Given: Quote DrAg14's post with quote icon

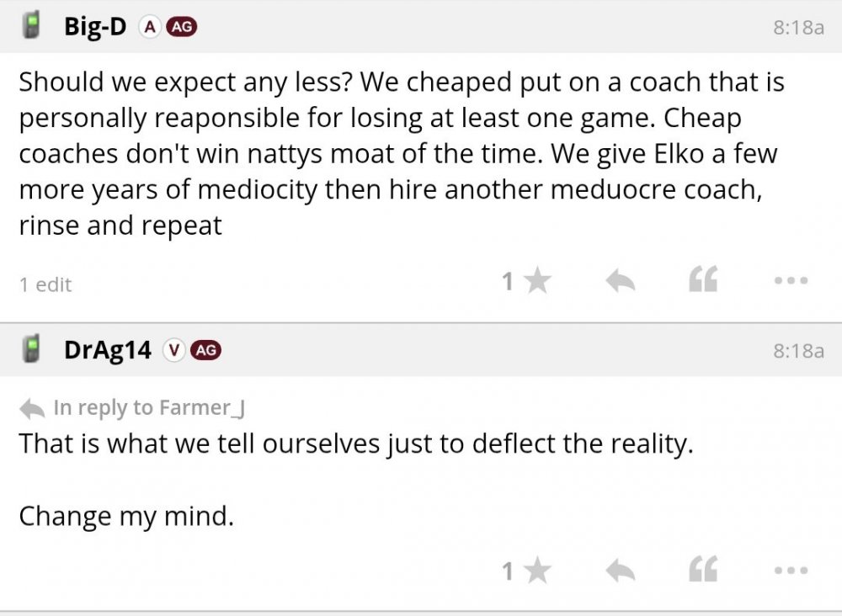Looking at the screenshot, I should [x=703, y=572].
